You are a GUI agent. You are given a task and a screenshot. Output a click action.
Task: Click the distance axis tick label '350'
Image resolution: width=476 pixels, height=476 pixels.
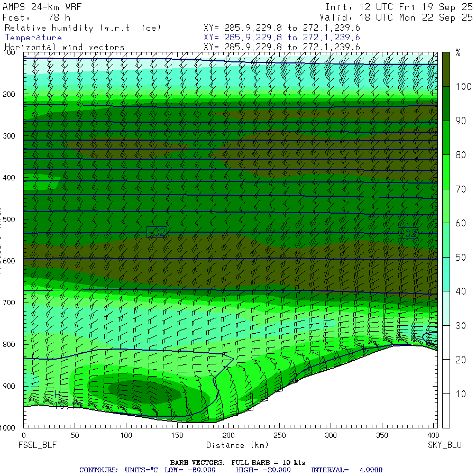pyautogui.click(x=382, y=435)
